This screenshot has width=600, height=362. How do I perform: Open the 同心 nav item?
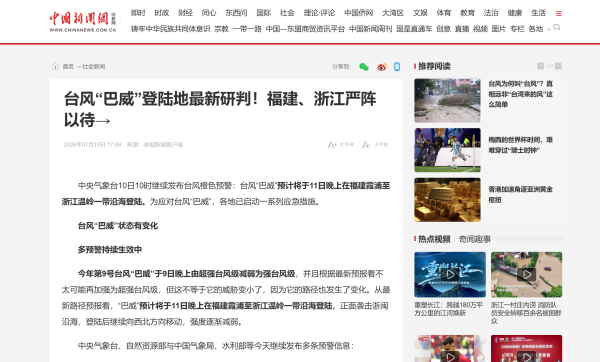(209, 13)
